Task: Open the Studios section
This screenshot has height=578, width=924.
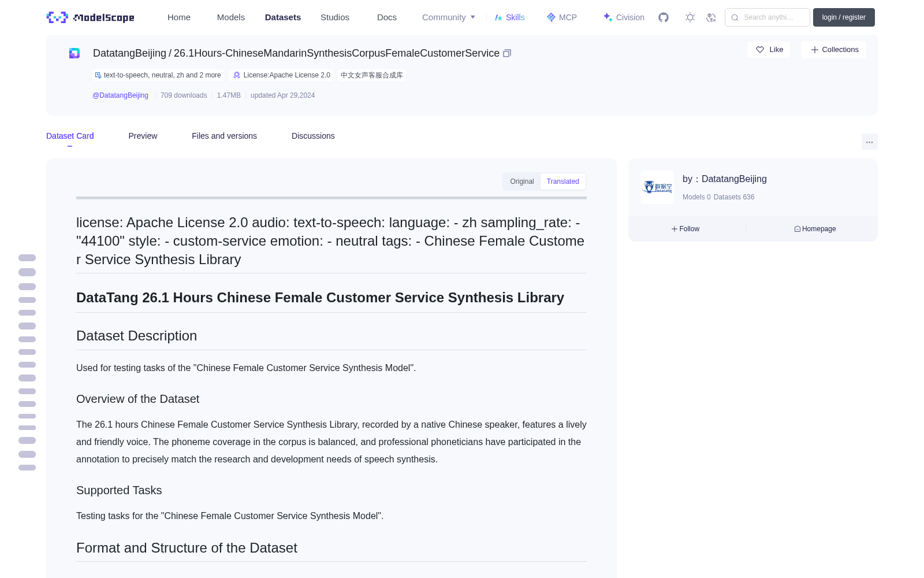Action: [x=335, y=17]
